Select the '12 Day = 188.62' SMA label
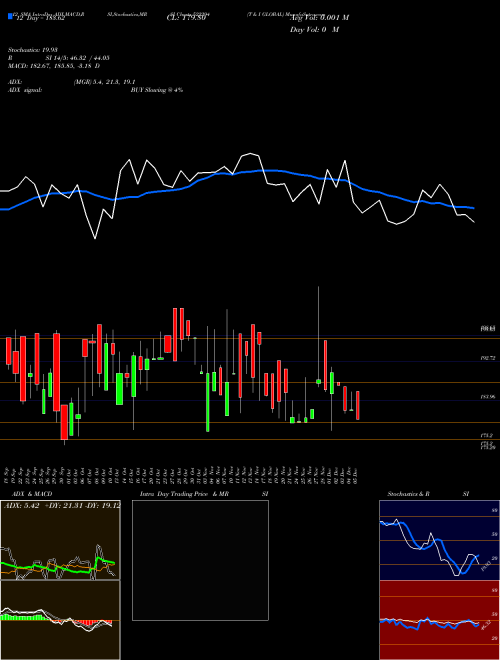500x660 pixels. tap(40, 18)
